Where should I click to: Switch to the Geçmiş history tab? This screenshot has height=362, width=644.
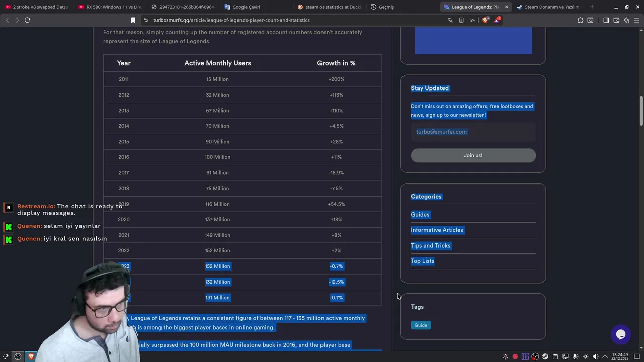402,7
